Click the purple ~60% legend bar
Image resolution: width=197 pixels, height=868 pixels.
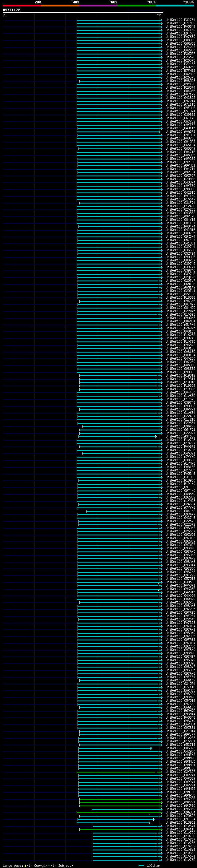99,6
